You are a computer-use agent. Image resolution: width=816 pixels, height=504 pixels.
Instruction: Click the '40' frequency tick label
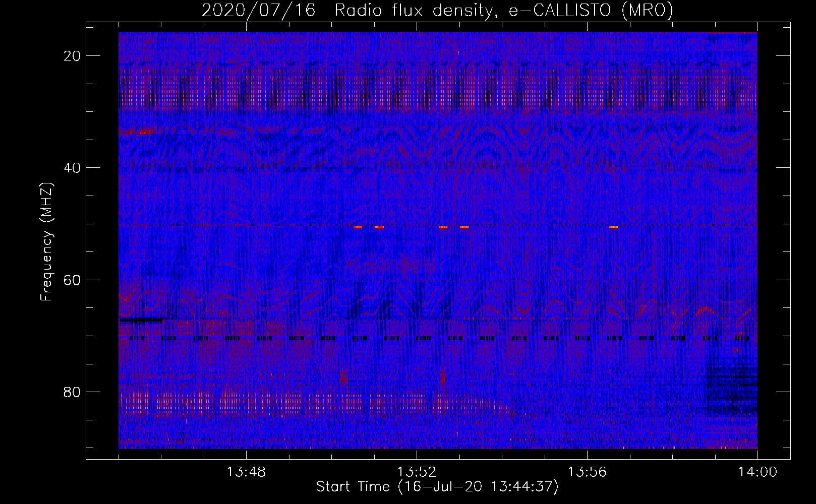click(73, 168)
